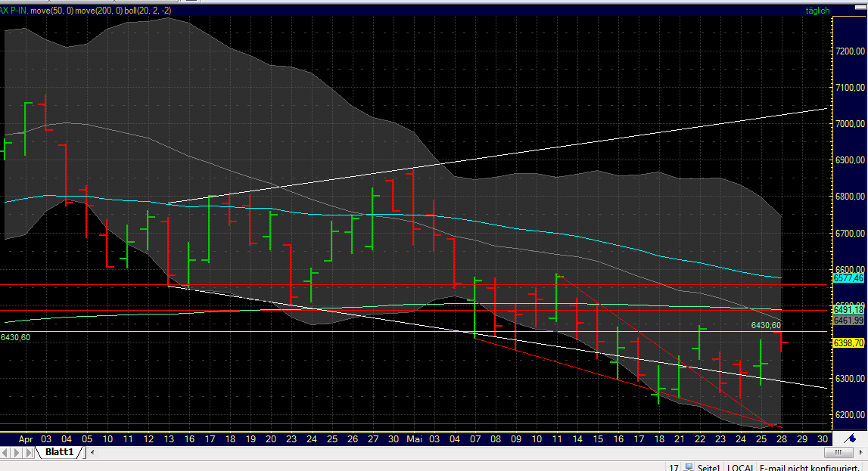Click the LOCAL status field

pos(742,467)
